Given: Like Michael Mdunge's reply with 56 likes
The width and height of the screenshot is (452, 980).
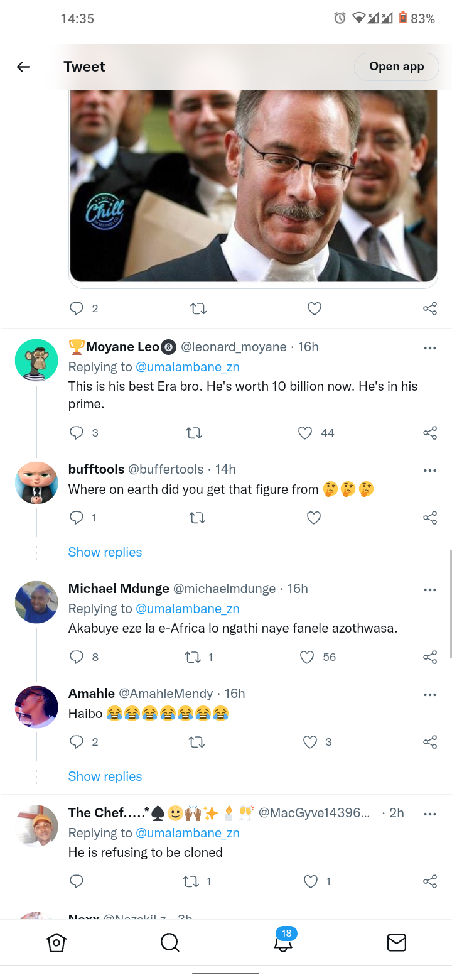Looking at the screenshot, I should pyautogui.click(x=307, y=657).
